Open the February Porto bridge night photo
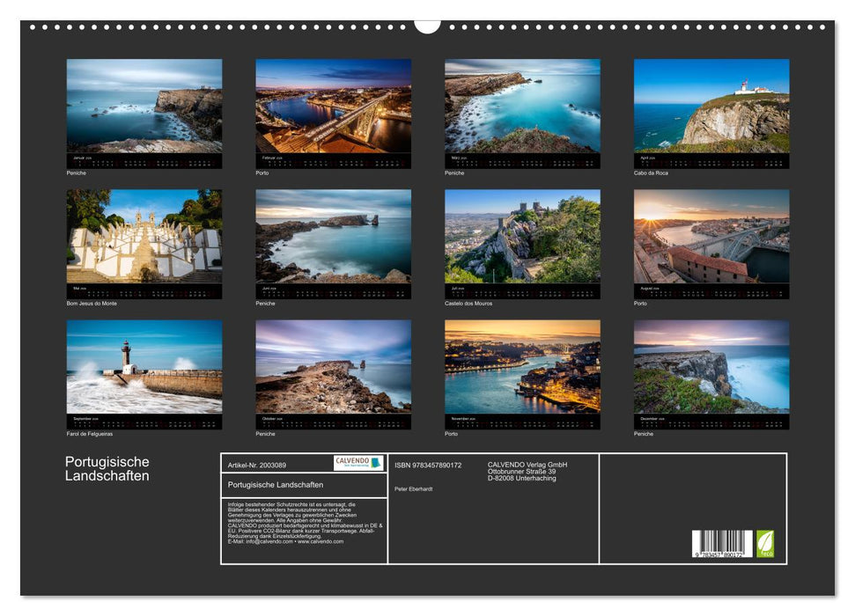The image size is (855, 616). coord(333,106)
